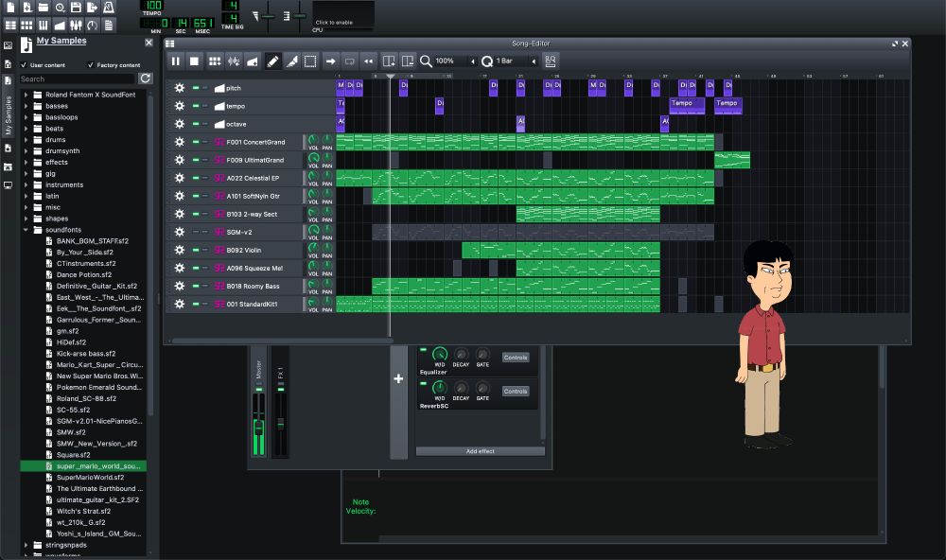Screen dimensions: 946x560
Task: Disable the ReverbSC effect LED
Action: (x=423, y=383)
